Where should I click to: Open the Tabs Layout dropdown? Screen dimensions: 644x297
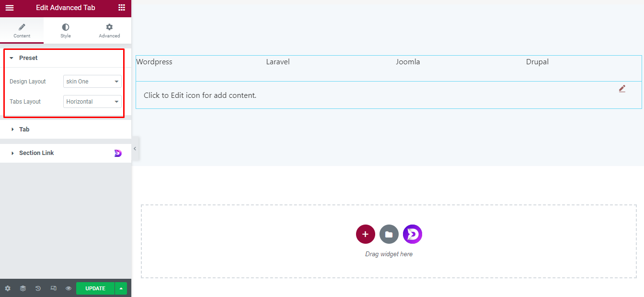[x=92, y=102]
